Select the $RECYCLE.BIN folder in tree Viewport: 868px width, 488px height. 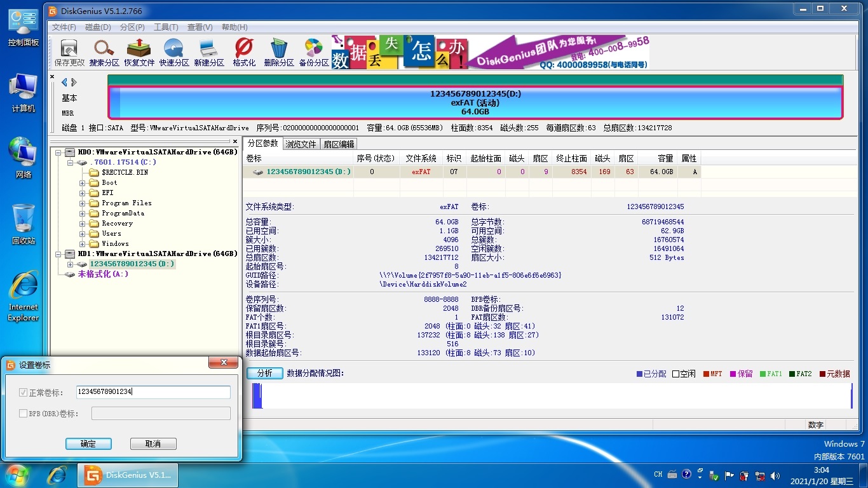tap(125, 172)
